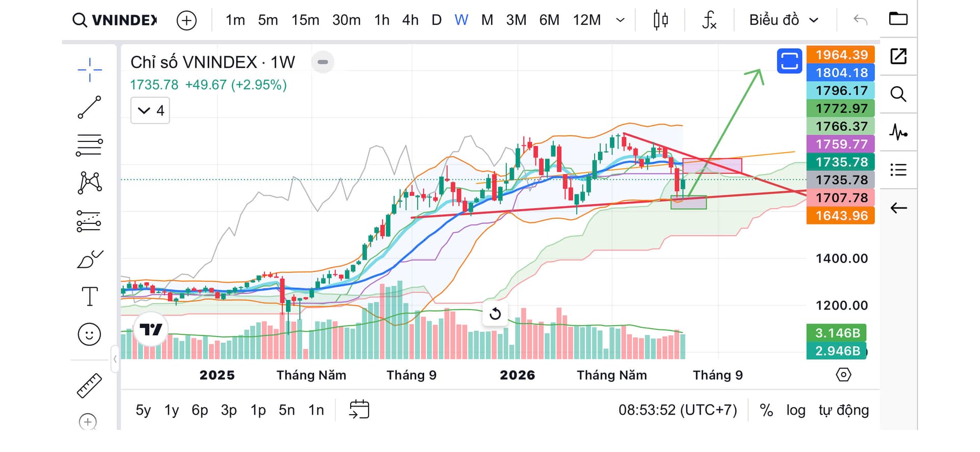The height and width of the screenshot is (452, 980).
Task: Click the 1643.96 orange price label
Action: [x=841, y=215]
